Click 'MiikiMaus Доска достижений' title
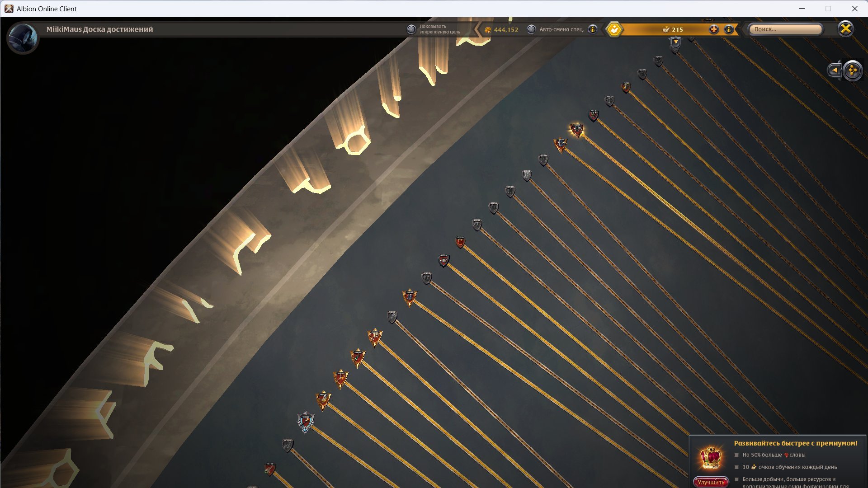The image size is (868, 488). (99, 29)
